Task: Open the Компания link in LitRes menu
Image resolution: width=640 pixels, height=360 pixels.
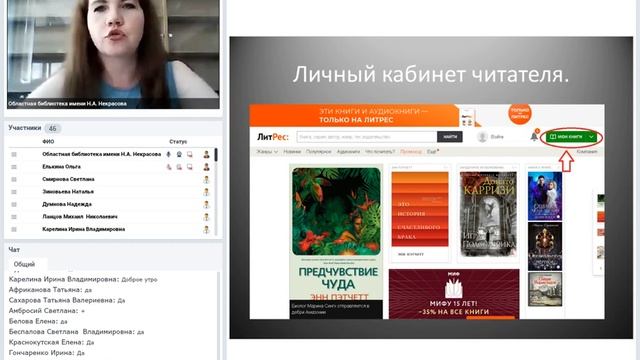Action: (587, 151)
